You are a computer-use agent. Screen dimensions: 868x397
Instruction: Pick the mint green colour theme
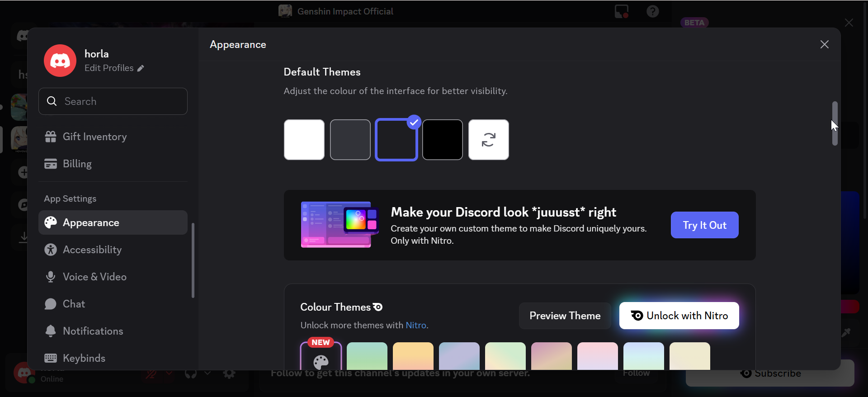(x=367, y=356)
